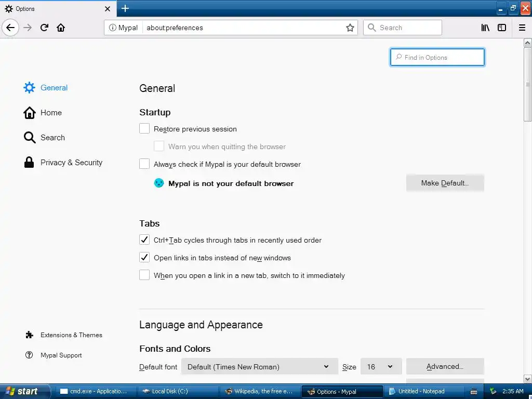Click the Startup section heading
532x399 pixels.
[155, 112]
